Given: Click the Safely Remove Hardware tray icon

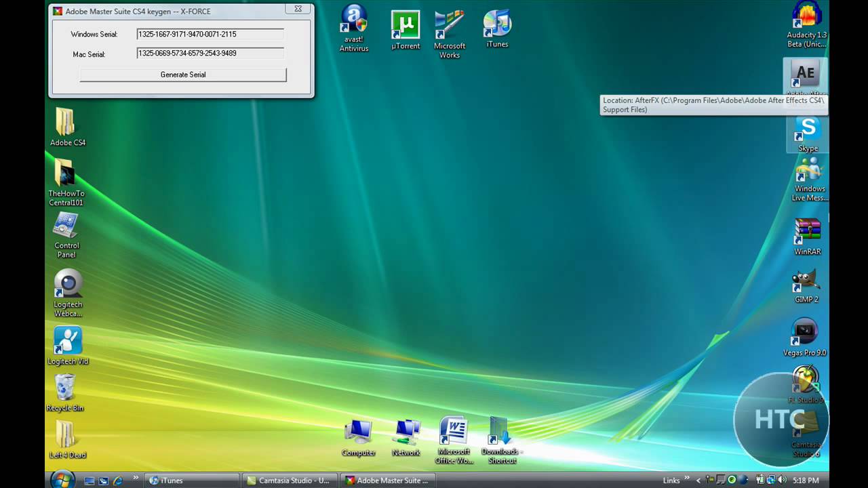Looking at the screenshot, I should coord(709,480).
